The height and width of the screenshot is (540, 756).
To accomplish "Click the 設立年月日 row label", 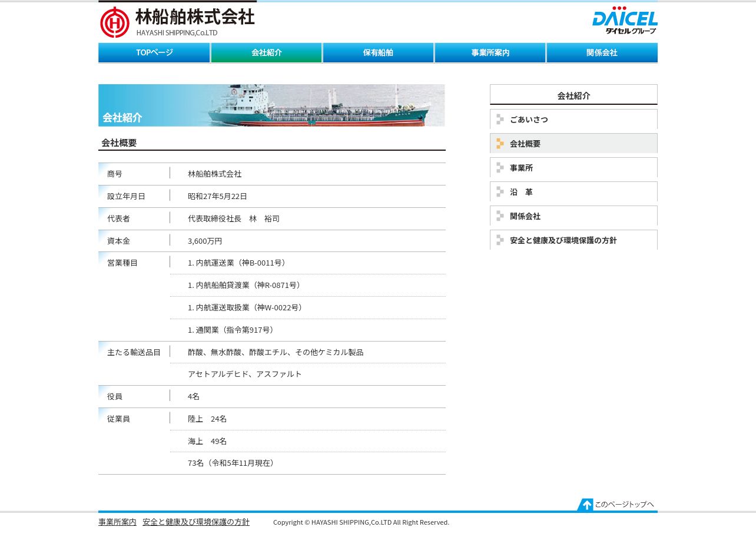I will point(126,196).
